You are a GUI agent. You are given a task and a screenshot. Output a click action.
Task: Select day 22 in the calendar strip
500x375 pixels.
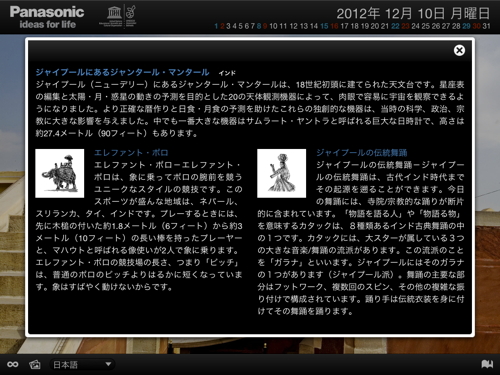(x=395, y=26)
